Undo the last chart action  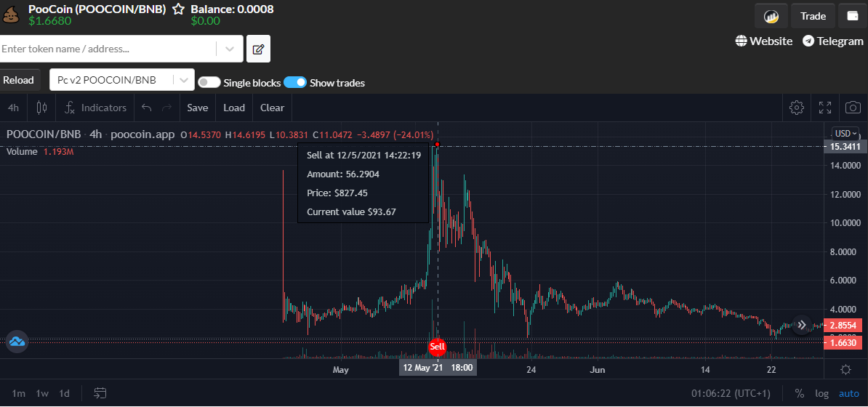click(147, 108)
